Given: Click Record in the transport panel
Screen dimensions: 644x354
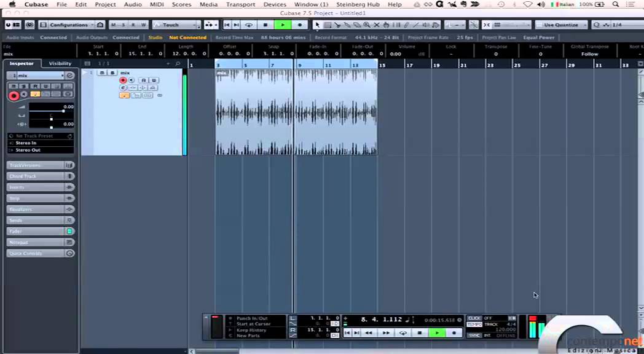Looking at the screenshot, I should (x=454, y=333).
